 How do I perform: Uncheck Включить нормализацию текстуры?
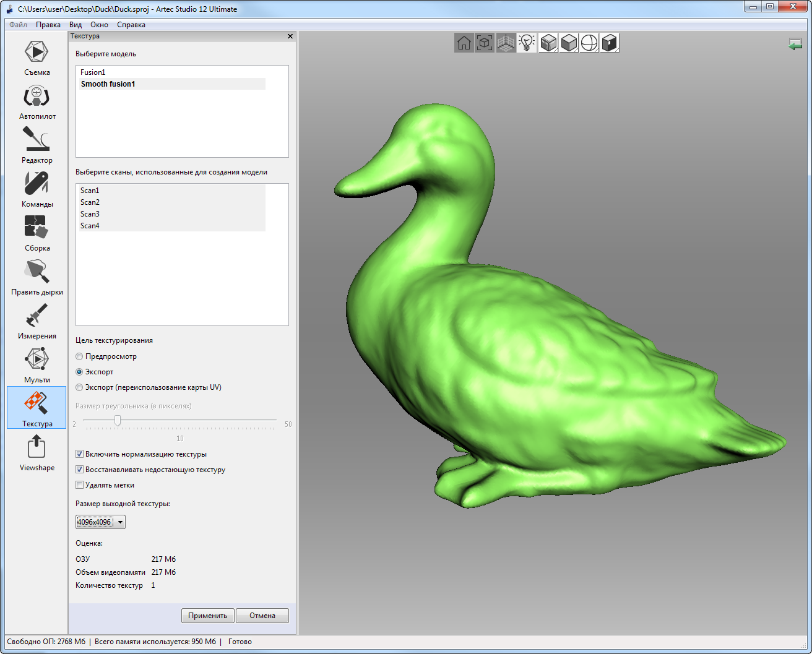click(79, 454)
